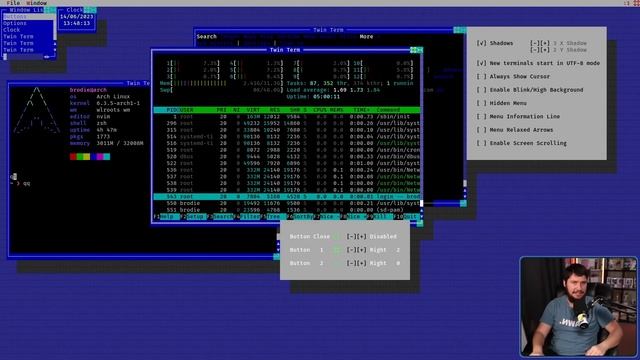640x360 pixels.
Task: Sort htop by the MEM% column header
Action: (337, 110)
